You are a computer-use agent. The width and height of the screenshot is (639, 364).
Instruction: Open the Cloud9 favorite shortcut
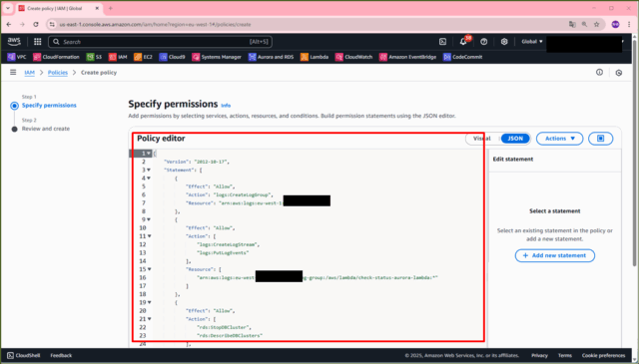pos(172,57)
